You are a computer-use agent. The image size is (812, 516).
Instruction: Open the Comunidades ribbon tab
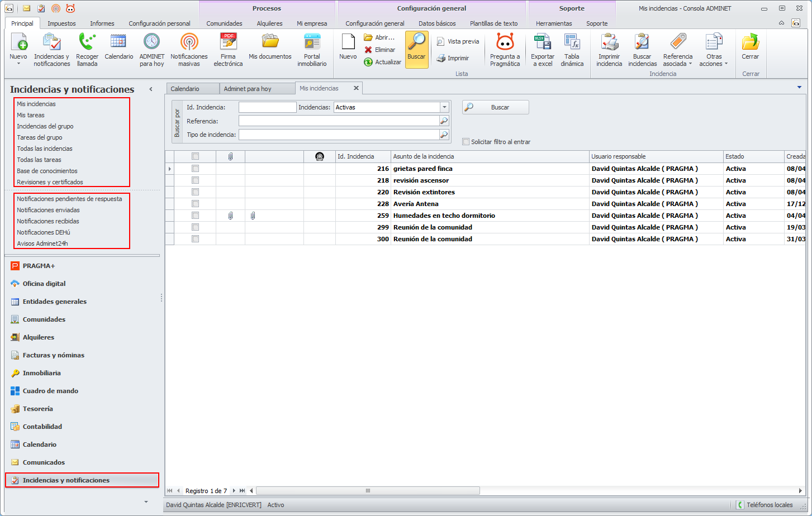tap(224, 23)
